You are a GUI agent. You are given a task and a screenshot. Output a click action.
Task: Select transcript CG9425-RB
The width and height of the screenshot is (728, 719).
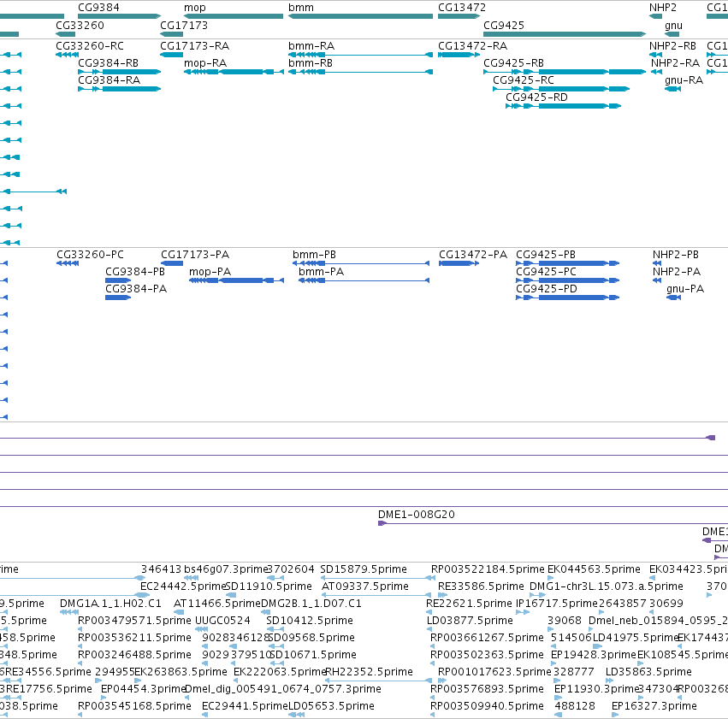point(565,72)
